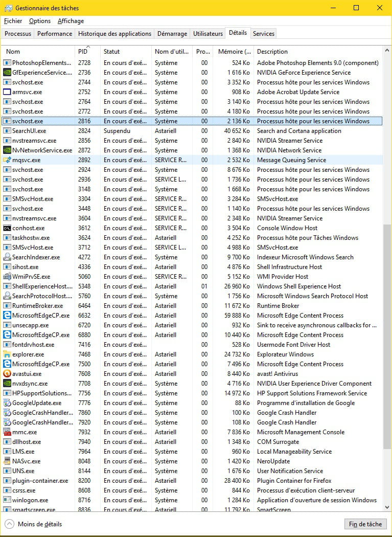Click the NASvc.exe Nero icon
The height and width of the screenshot is (537, 392).
click(7, 461)
